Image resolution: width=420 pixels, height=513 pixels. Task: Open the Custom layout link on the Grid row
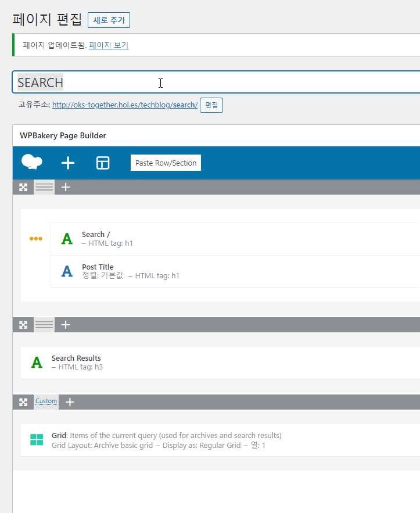pos(46,401)
